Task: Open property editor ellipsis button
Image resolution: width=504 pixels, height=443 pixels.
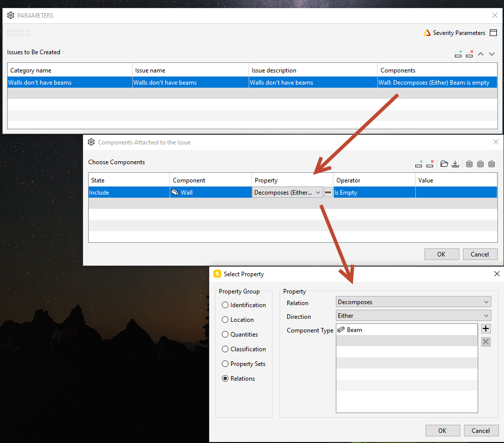Action: point(328,193)
